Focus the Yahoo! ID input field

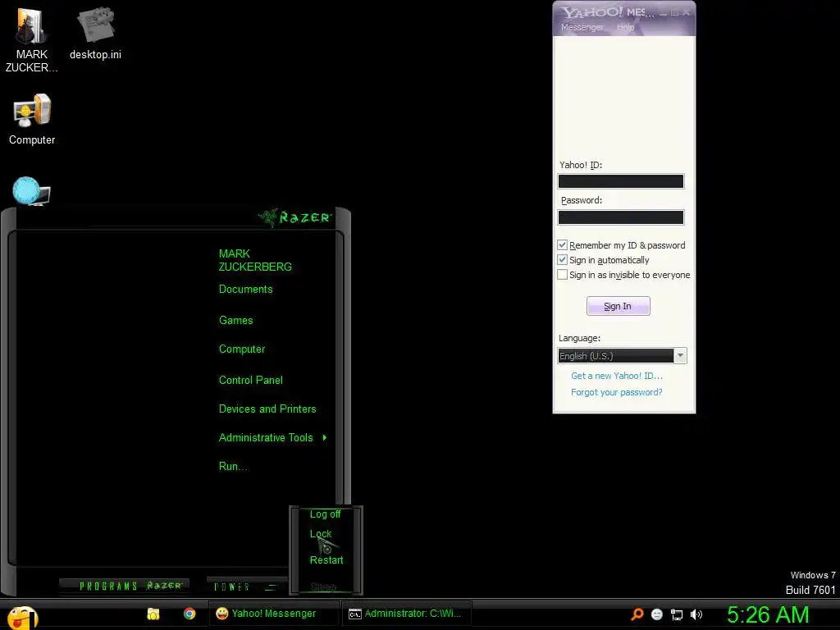[621, 181]
